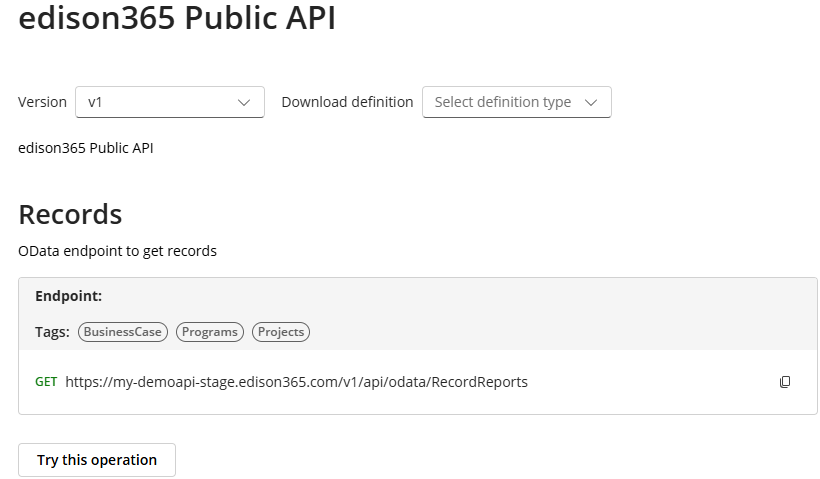Viewport: 820px width, 479px height.
Task: Click the Version field label
Action: (x=42, y=102)
